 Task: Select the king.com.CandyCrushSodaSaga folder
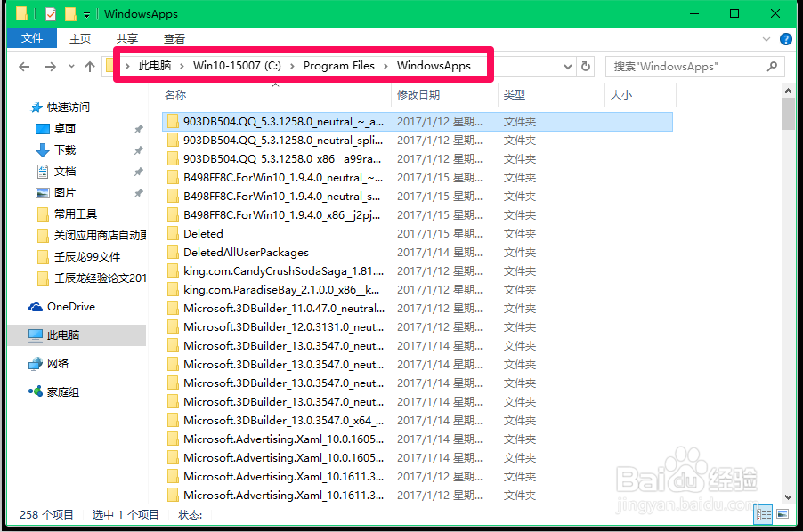pyautogui.click(x=284, y=271)
